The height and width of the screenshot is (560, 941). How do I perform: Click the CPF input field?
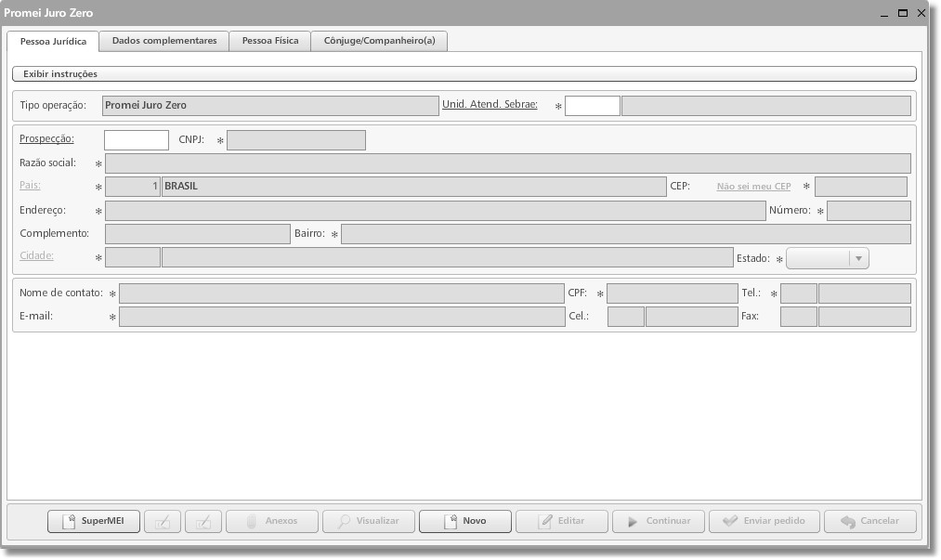pos(673,293)
